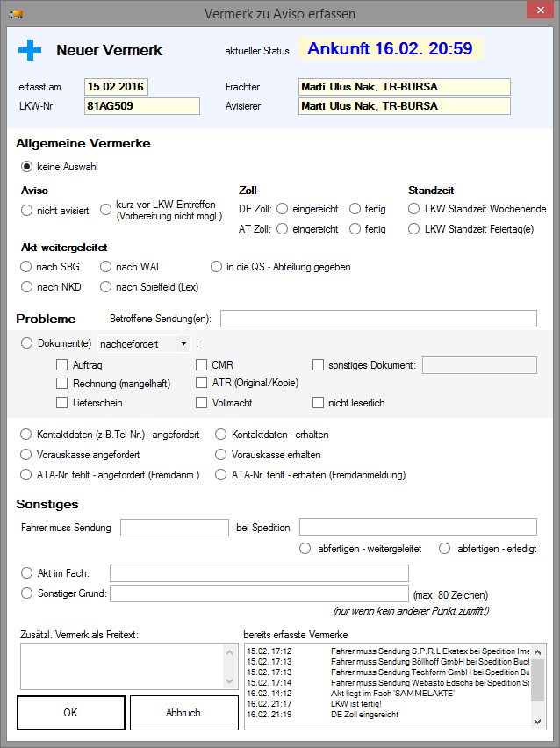The height and width of the screenshot is (748, 560).
Task: Click the 'bei Spedition' text field
Action: click(417, 527)
